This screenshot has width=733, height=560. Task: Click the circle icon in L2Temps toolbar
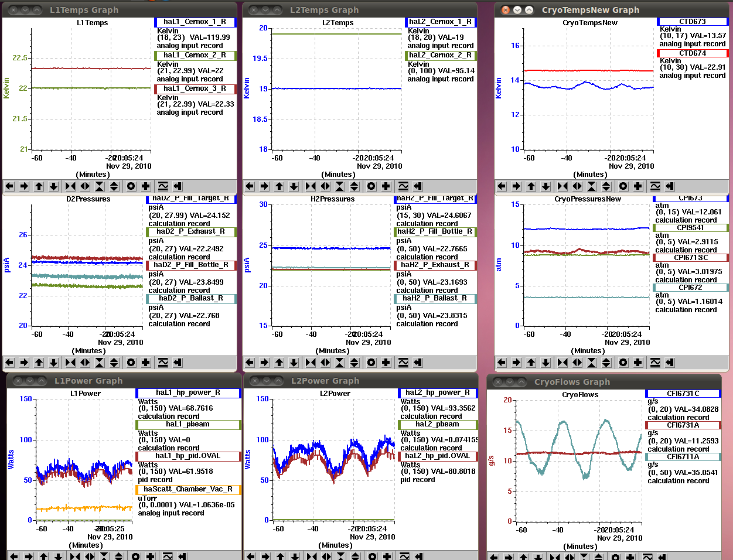pyautogui.click(x=371, y=186)
